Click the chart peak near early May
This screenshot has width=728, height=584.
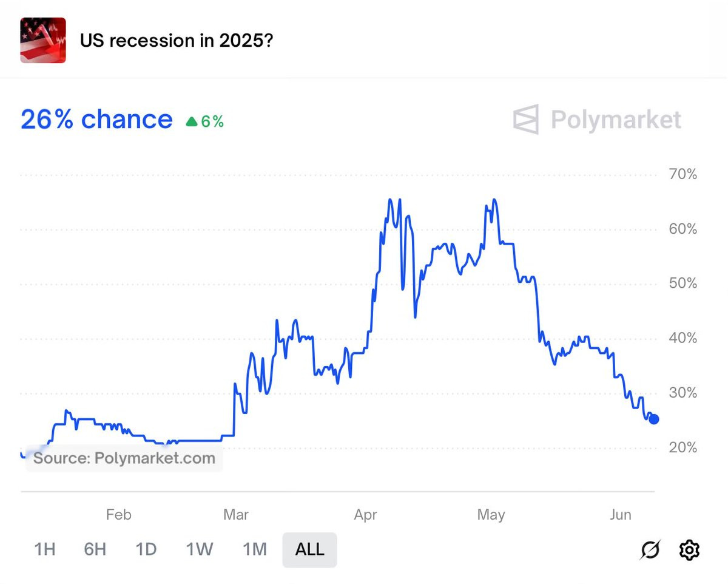(x=494, y=200)
